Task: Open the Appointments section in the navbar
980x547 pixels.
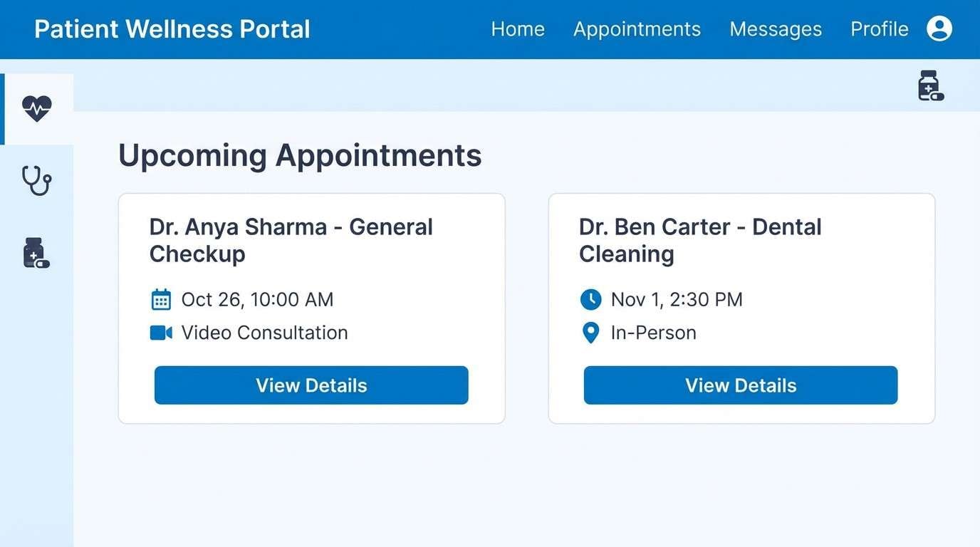Action: point(637,29)
